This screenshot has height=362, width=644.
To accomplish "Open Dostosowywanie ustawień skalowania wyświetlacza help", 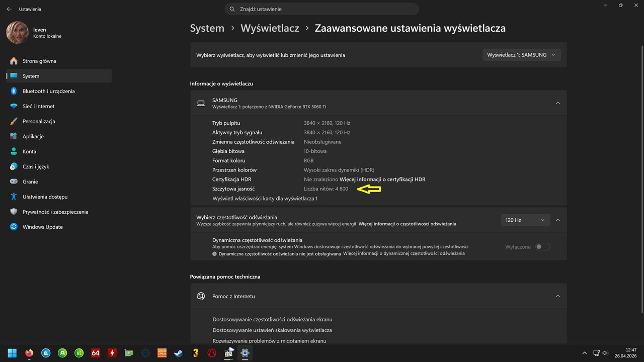I will click(x=272, y=330).
